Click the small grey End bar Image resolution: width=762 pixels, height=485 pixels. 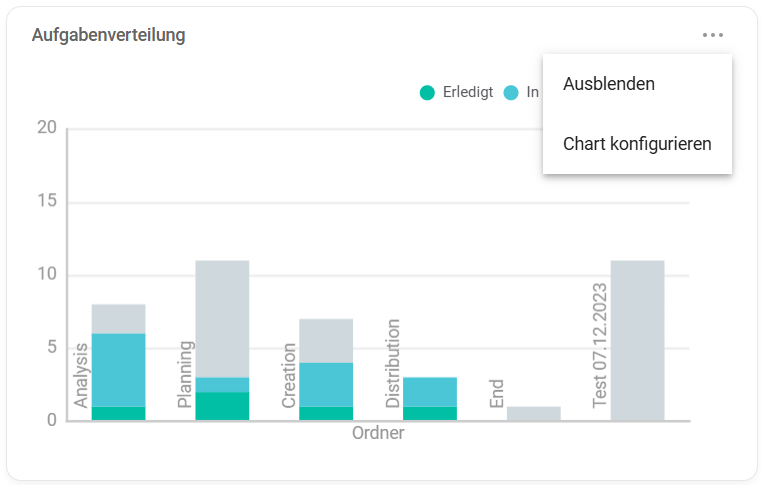(x=533, y=413)
